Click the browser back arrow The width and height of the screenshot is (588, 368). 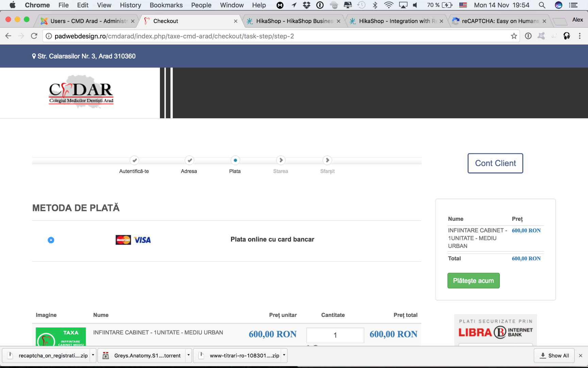click(8, 36)
